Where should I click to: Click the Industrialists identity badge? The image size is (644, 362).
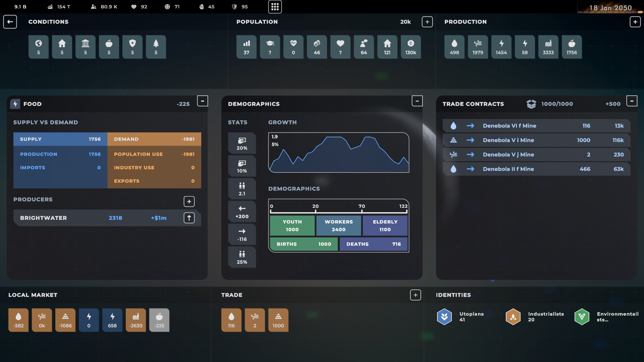click(513, 316)
